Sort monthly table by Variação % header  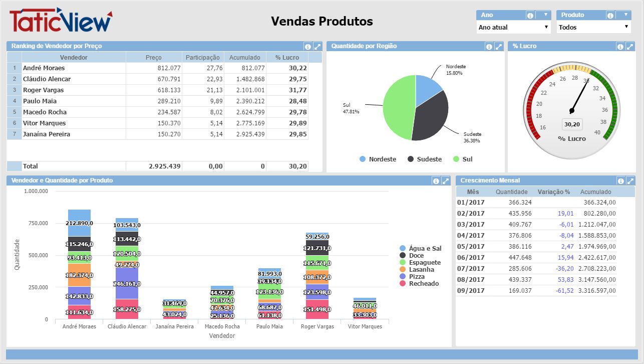pos(553,192)
